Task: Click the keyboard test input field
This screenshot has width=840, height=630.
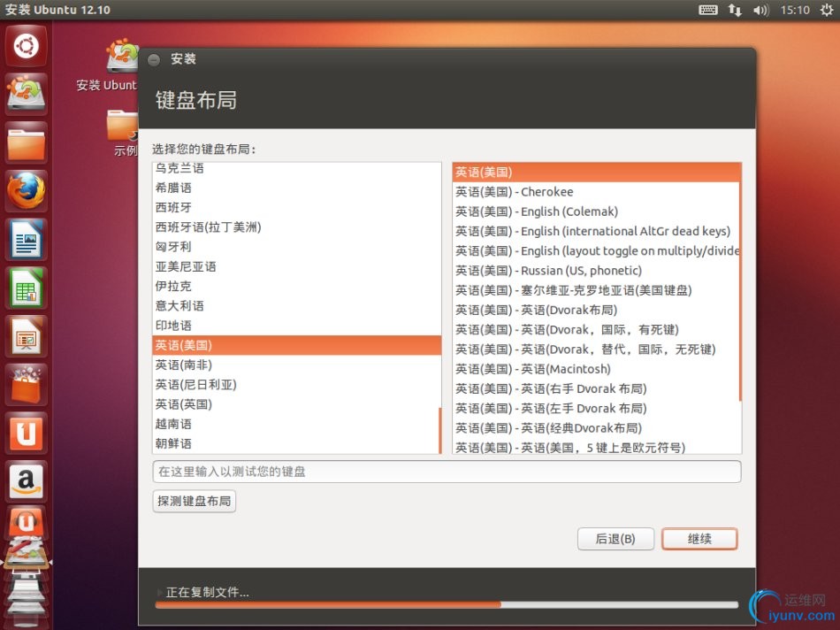Action: click(x=447, y=472)
